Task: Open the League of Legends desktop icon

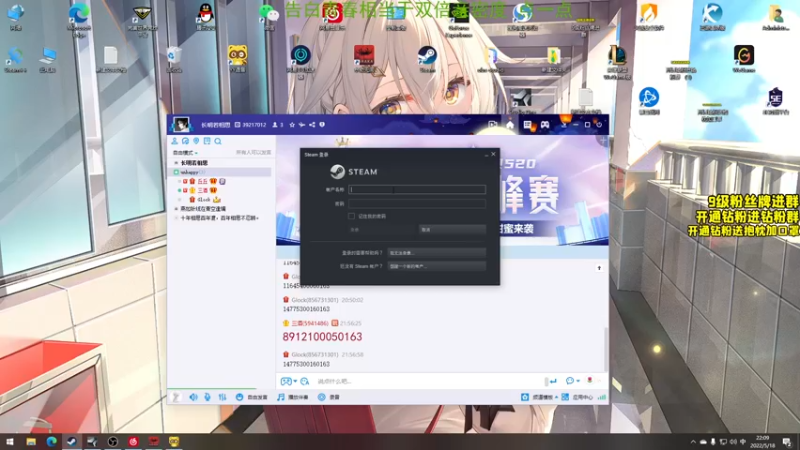Action: [617, 61]
